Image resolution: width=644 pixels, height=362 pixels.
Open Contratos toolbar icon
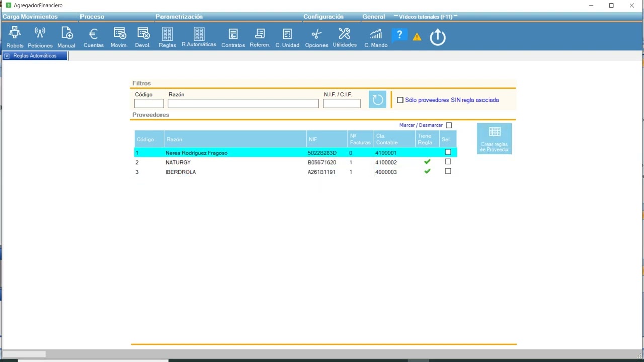[x=233, y=38]
